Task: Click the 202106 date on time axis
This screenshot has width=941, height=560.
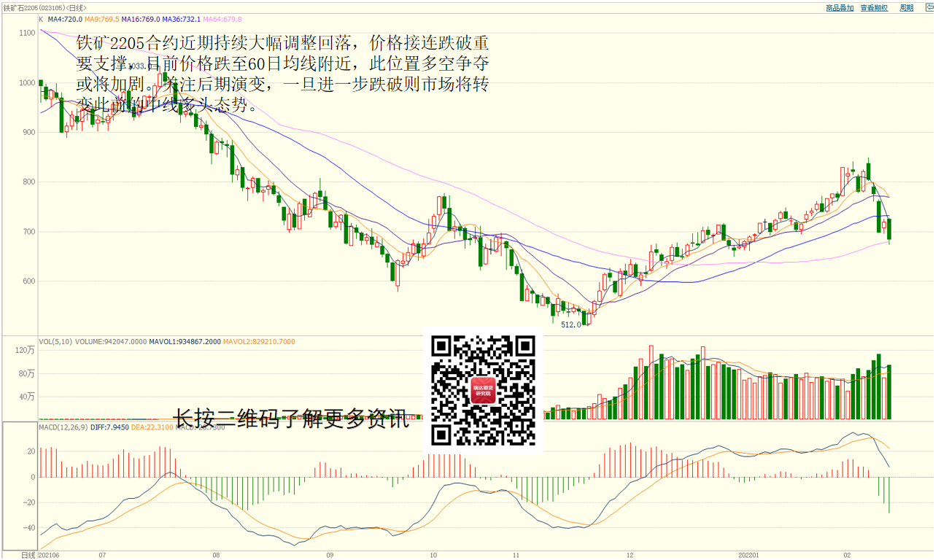Action: coord(50,555)
